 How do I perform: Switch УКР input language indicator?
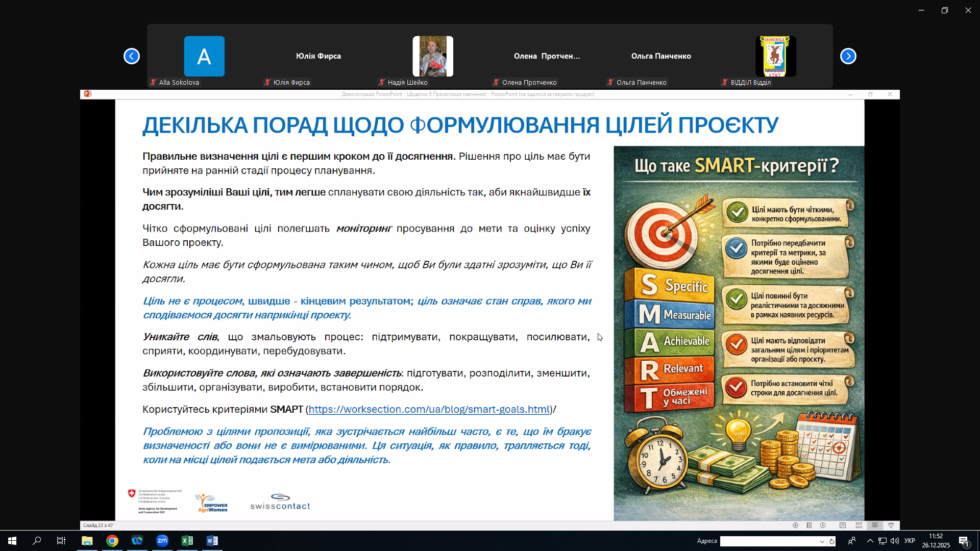[x=910, y=541]
